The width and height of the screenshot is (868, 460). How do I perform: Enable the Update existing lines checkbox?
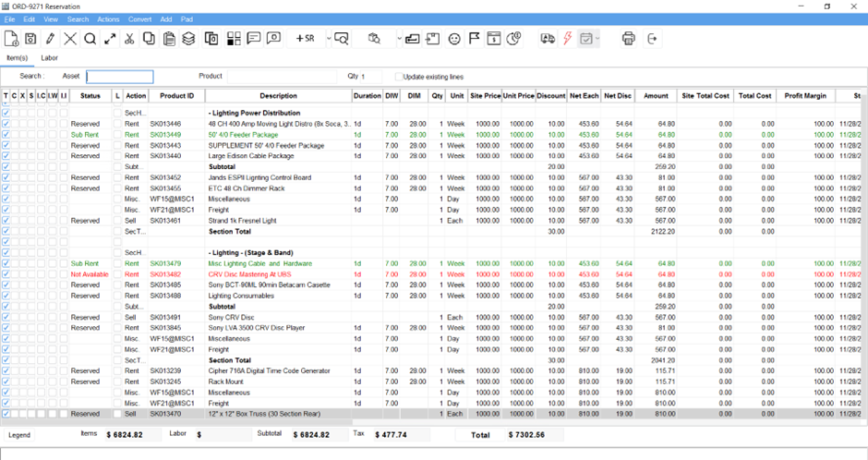point(399,77)
